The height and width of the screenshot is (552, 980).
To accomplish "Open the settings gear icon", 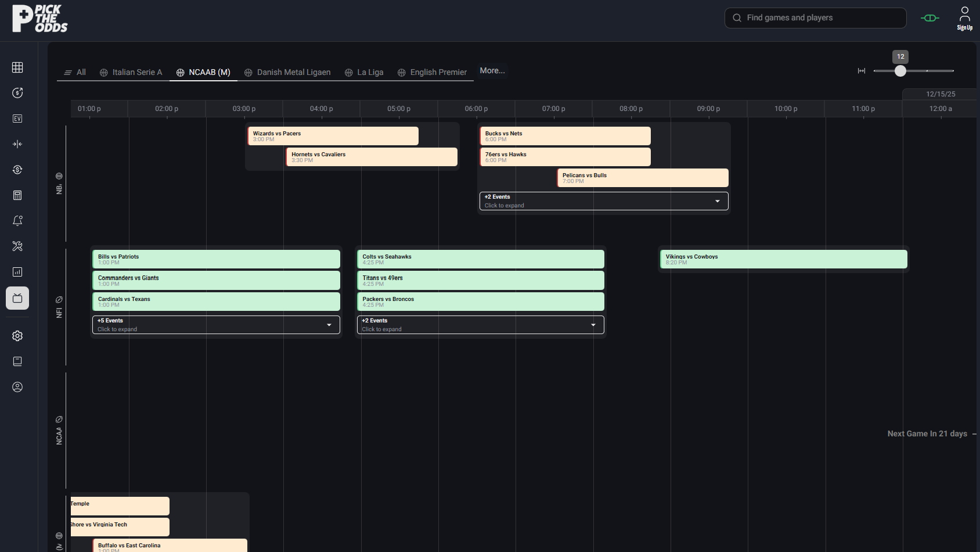I will coord(17,336).
